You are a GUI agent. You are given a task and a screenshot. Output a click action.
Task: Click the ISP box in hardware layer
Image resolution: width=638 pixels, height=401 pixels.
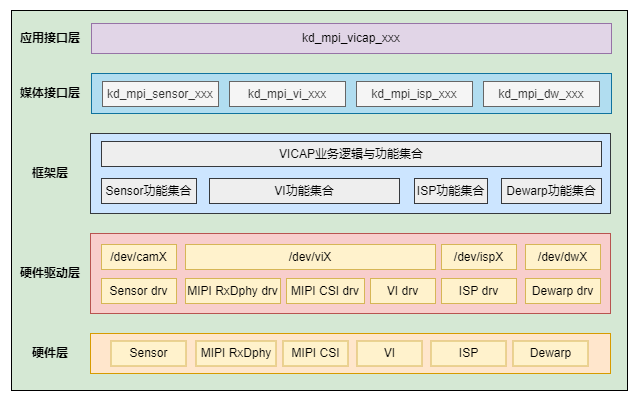click(x=468, y=353)
